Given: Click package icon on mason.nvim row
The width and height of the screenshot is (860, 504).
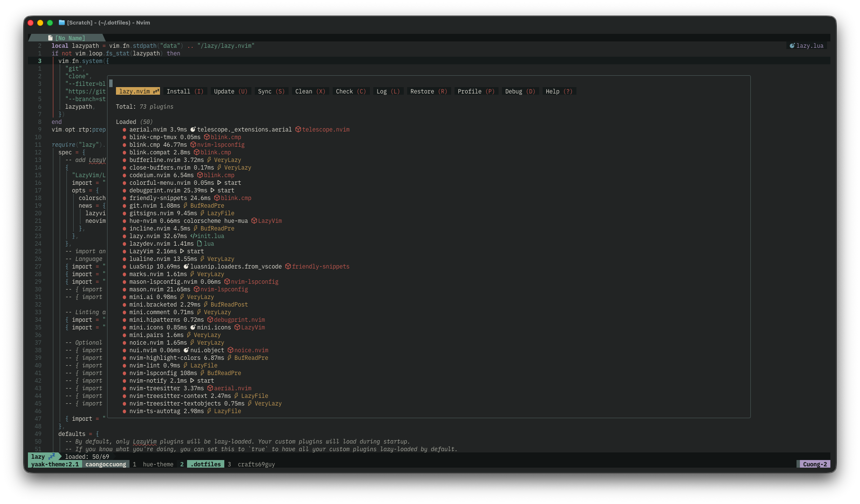Looking at the screenshot, I should point(196,289).
